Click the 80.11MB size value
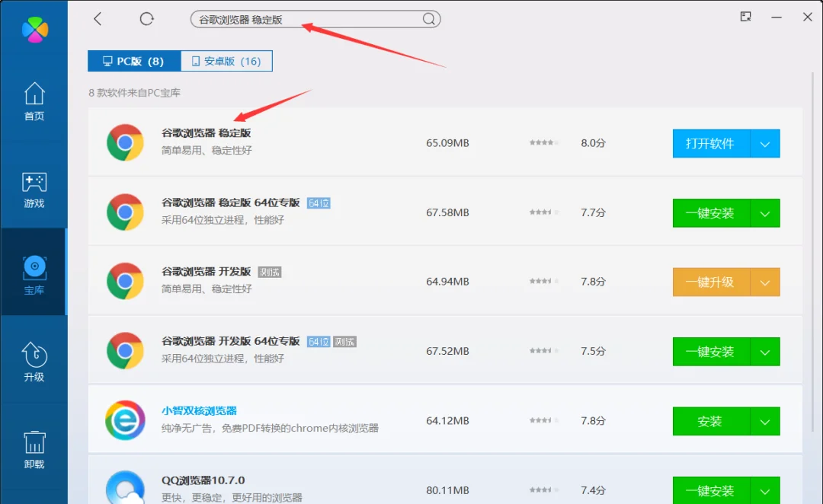 447,490
